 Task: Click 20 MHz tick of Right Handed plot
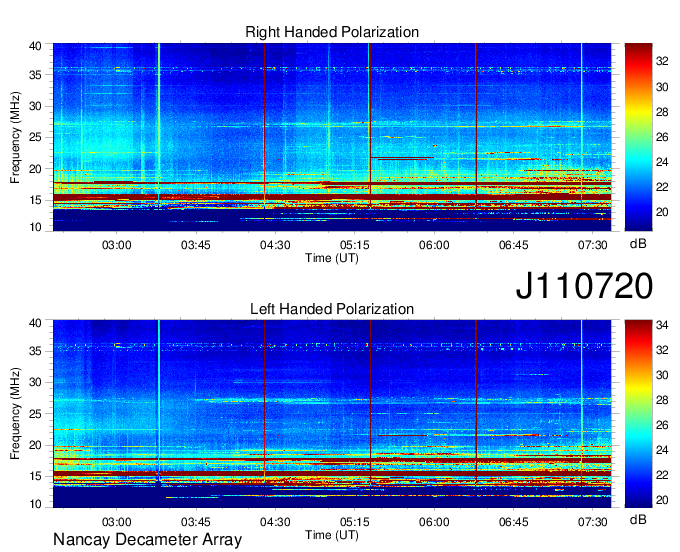[35, 169]
